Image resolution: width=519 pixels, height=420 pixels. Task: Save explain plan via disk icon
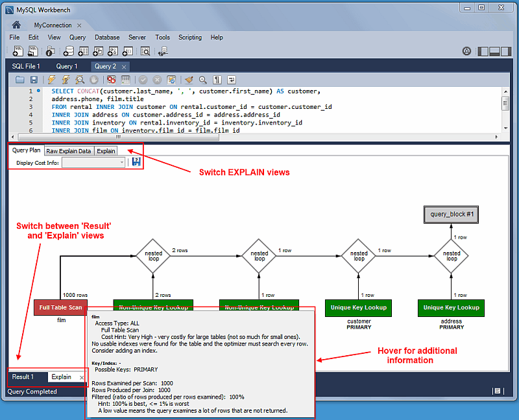[x=136, y=162]
